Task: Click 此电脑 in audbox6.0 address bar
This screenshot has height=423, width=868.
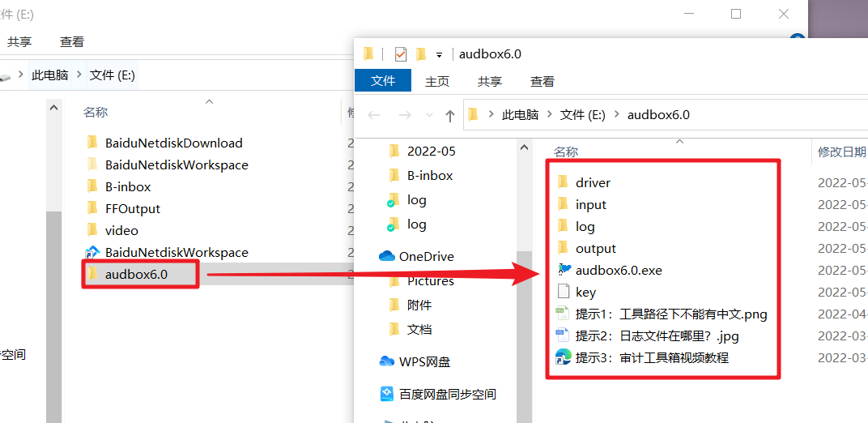Action: pos(521,114)
